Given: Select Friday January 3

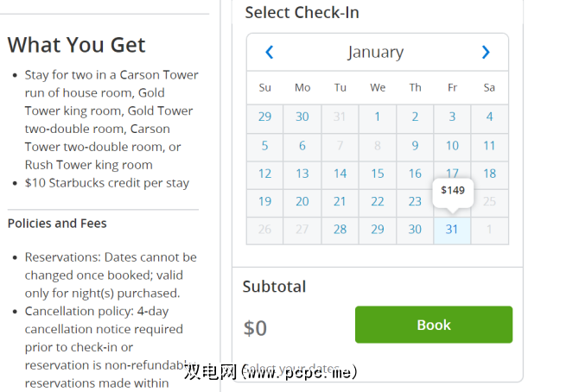Looking at the screenshot, I should 452,117.
